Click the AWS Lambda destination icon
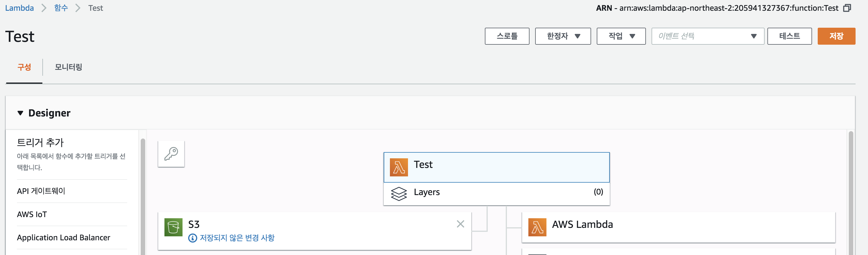The width and height of the screenshot is (868, 255). point(537,227)
